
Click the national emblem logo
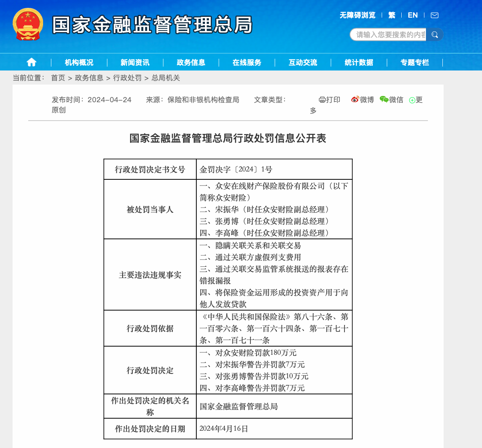(28, 24)
